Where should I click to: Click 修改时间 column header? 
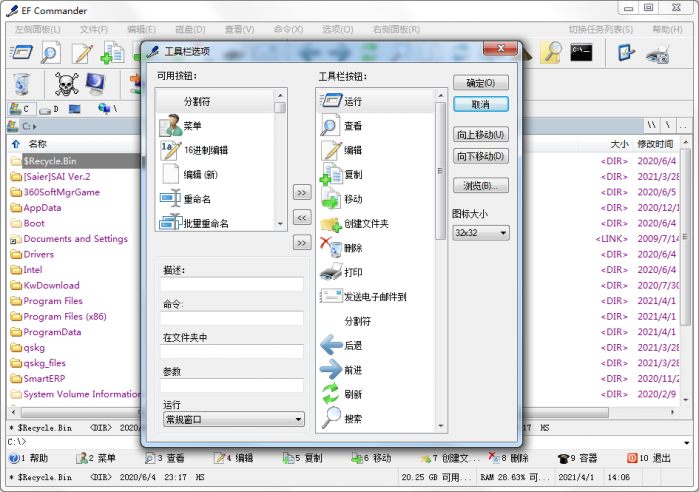(655, 144)
